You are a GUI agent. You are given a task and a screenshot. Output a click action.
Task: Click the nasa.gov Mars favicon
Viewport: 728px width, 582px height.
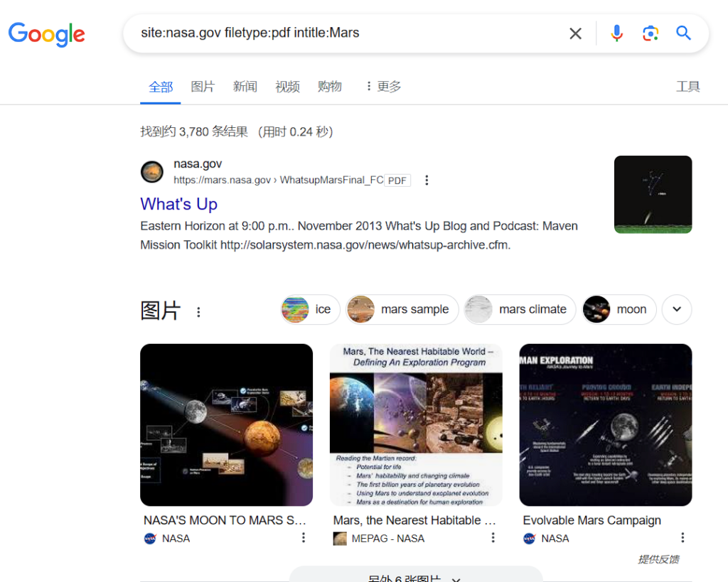click(152, 172)
